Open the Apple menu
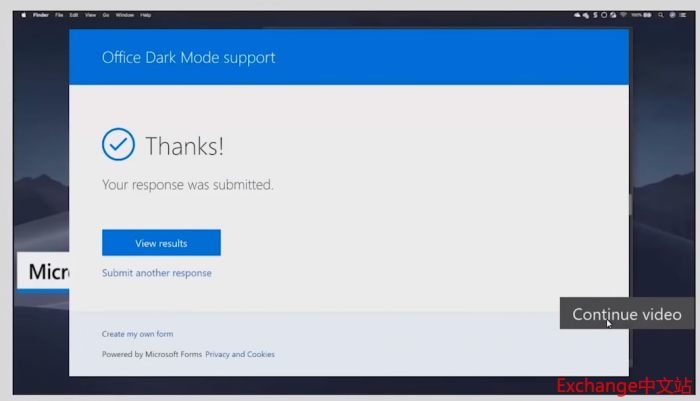Image resolution: width=700 pixels, height=401 pixels. pos(24,16)
